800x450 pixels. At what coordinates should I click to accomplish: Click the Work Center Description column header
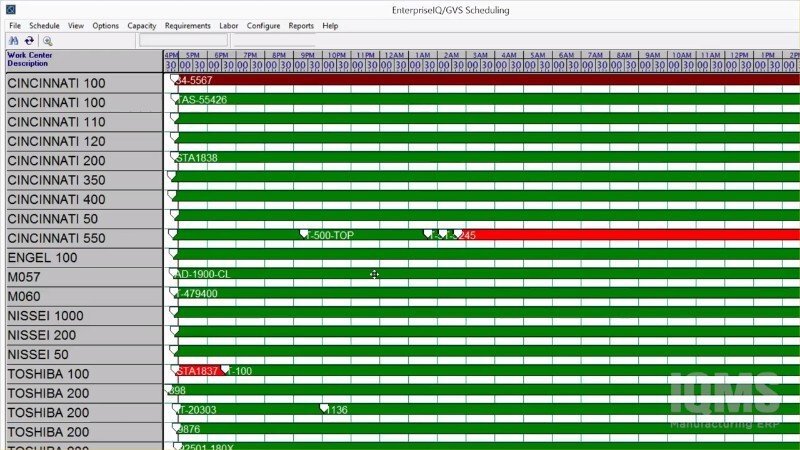(x=34, y=59)
